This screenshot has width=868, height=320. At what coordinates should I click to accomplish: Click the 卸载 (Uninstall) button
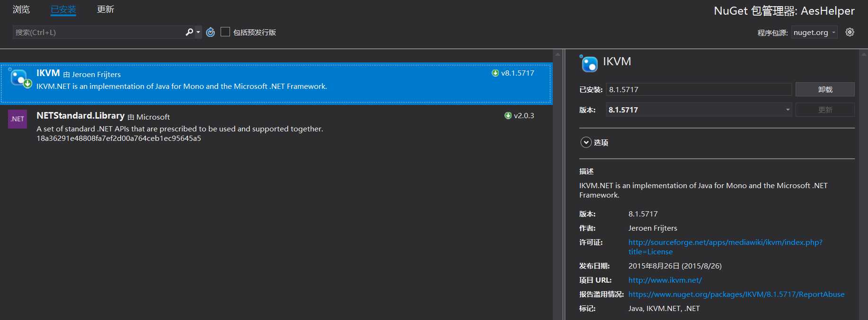[825, 89]
